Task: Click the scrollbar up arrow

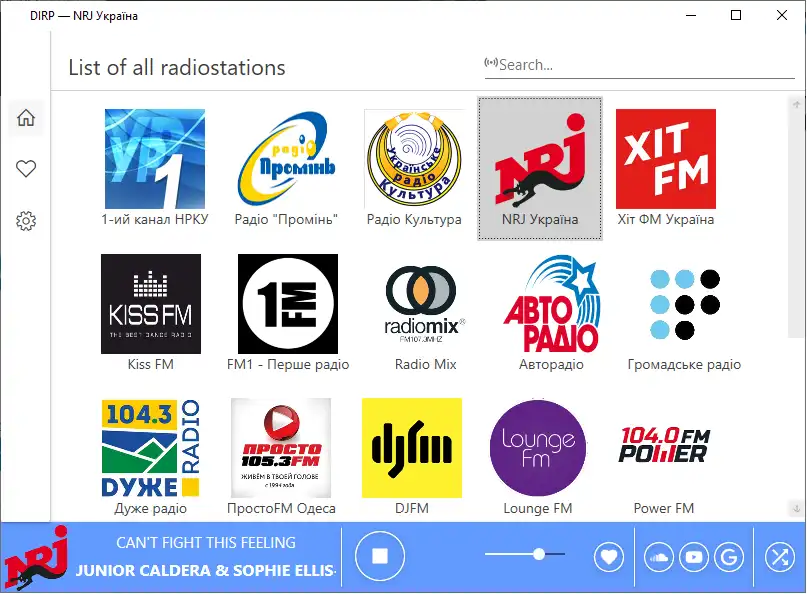Action: tap(796, 104)
